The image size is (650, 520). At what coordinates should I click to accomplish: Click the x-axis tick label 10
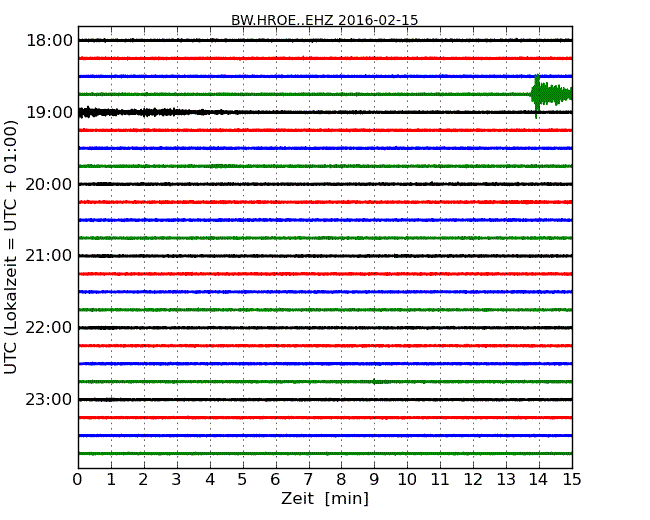click(x=407, y=480)
